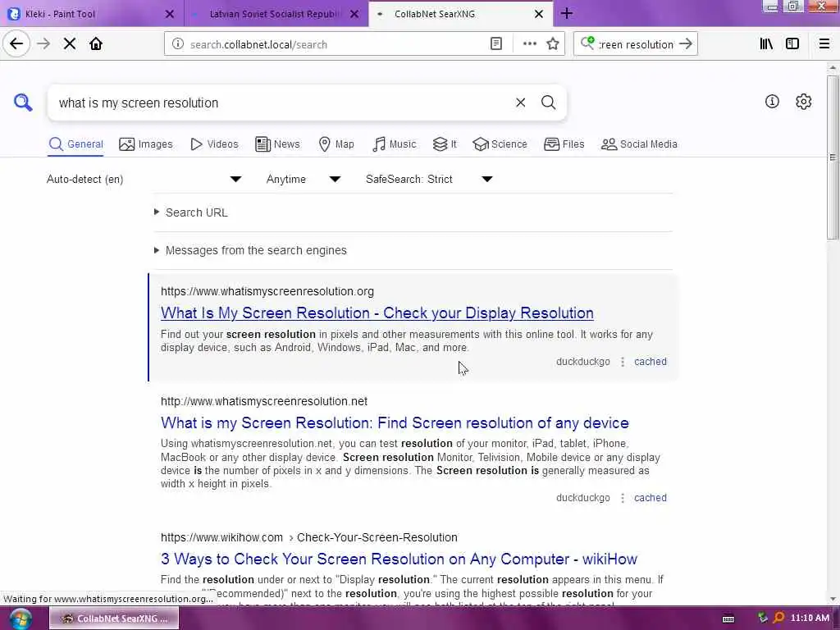
Task: Select the Files search category
Action: click(564, 144)
